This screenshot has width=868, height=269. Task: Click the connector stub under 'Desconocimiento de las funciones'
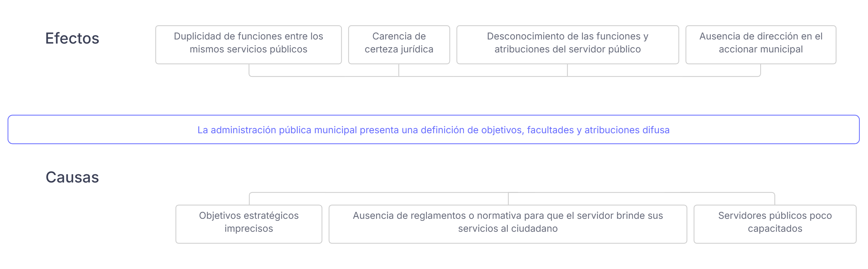tap(567, 70)
